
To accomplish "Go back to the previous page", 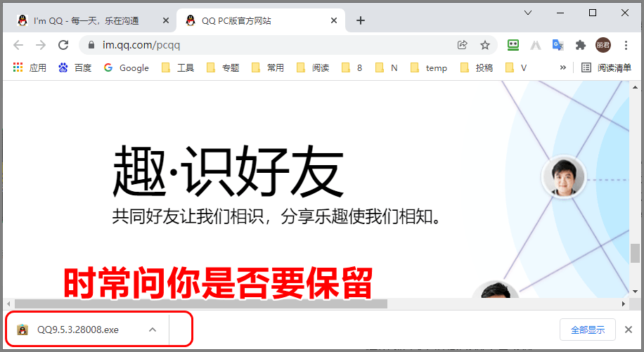I will [x=18, y=45].
